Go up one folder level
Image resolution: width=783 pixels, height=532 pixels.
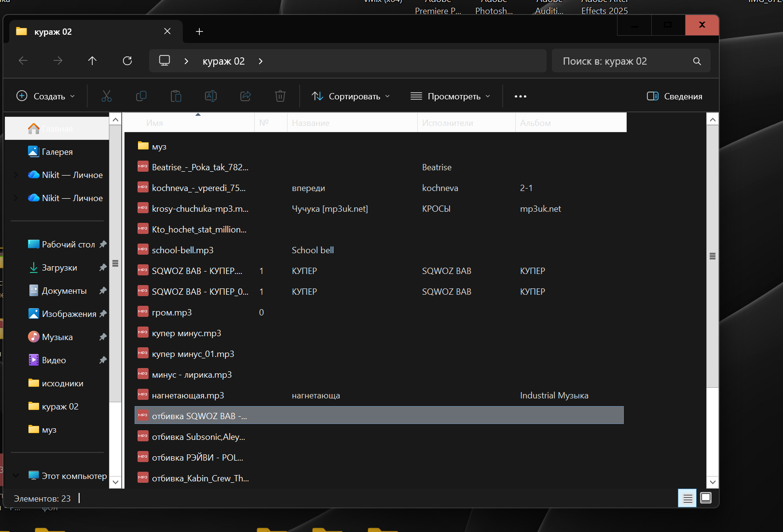(92, 61)
